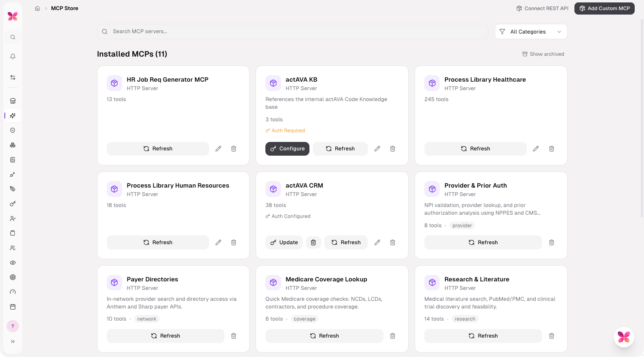Expand the All Categories dropdown

(x=531, y=32)
